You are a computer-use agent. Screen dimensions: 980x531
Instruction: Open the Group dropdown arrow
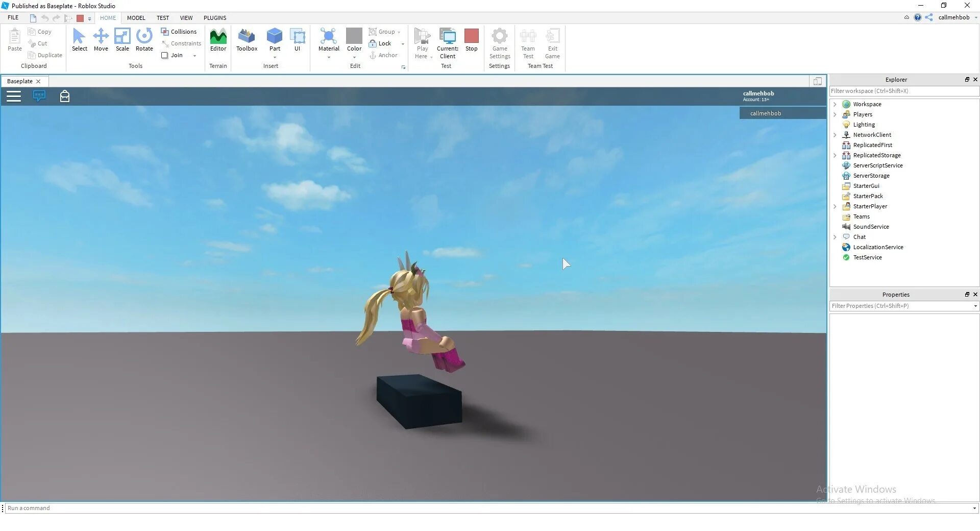coord(399,32)
